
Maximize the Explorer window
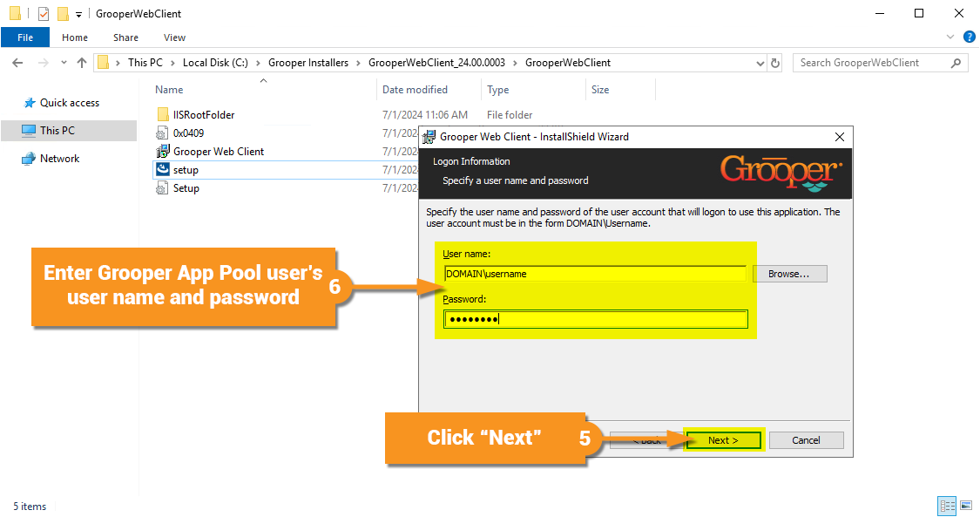919,13
